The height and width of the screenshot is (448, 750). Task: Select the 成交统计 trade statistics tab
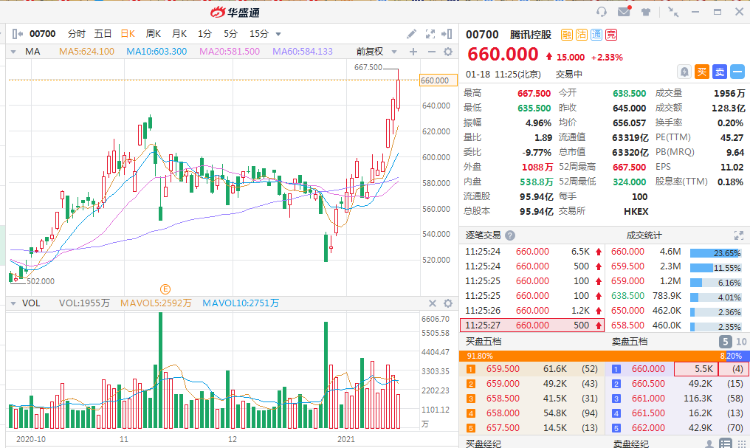coord(644,235)
